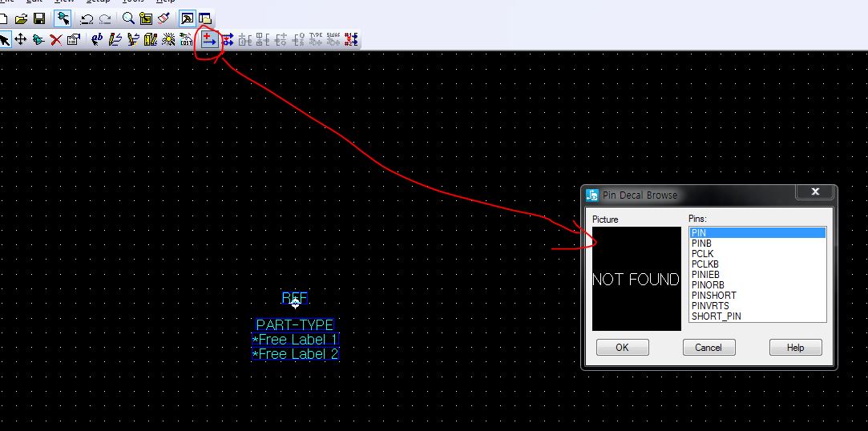Click the Add Terminal pin icon circled in red
The image size is (868, 431).
click(209, 38)
